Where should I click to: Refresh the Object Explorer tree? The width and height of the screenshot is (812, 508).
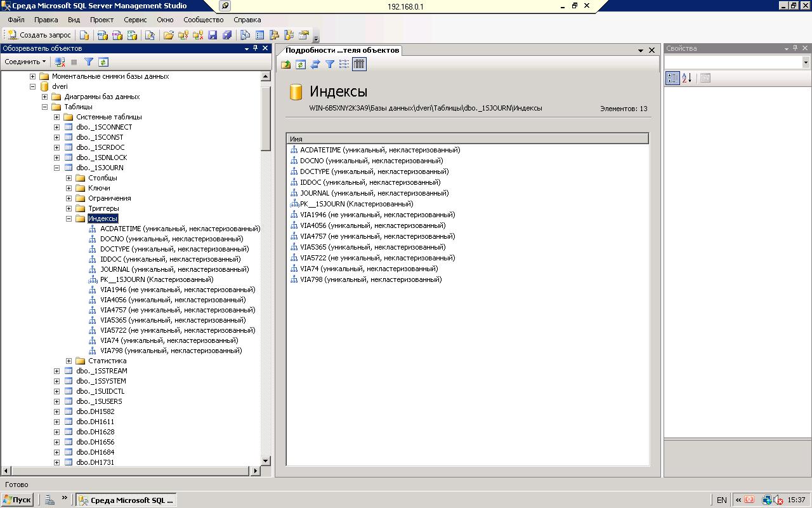[x=103, y=62]
